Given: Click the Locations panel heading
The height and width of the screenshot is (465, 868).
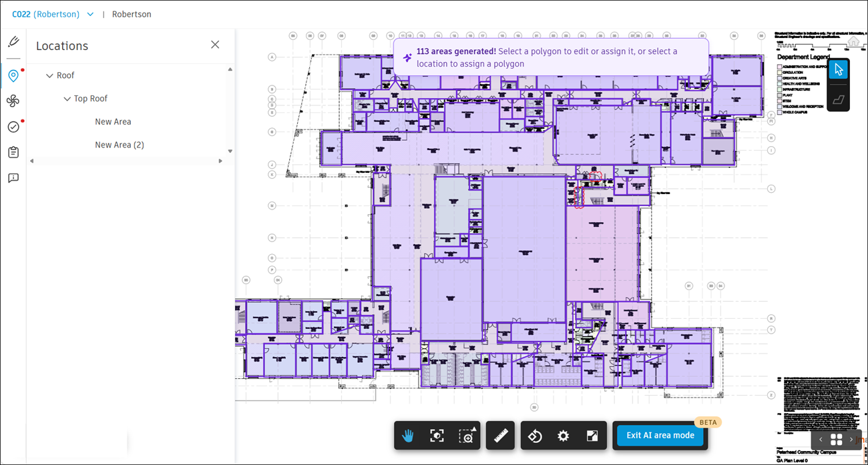Looking at the screenshot, I should [x=62, y=46].
